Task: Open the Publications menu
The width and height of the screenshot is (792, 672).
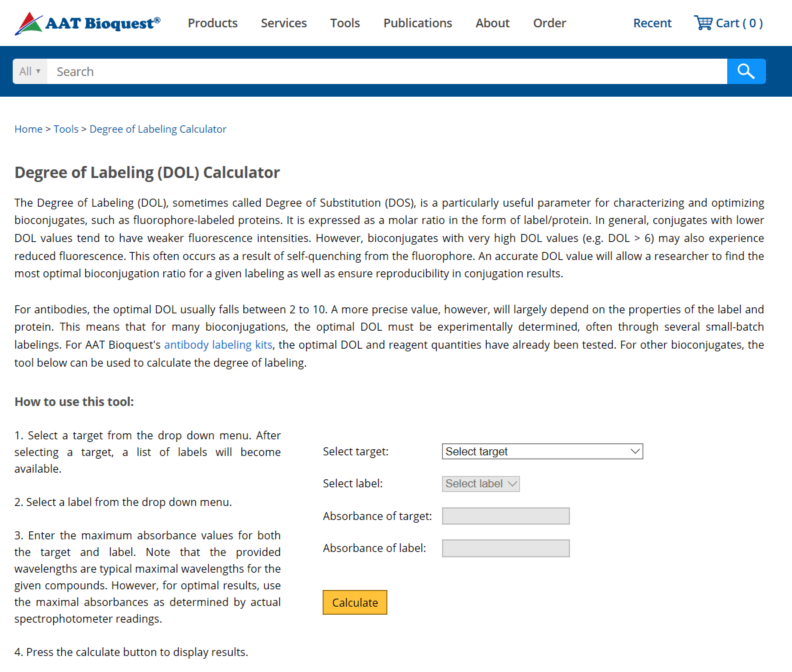Action: point(417,23)
